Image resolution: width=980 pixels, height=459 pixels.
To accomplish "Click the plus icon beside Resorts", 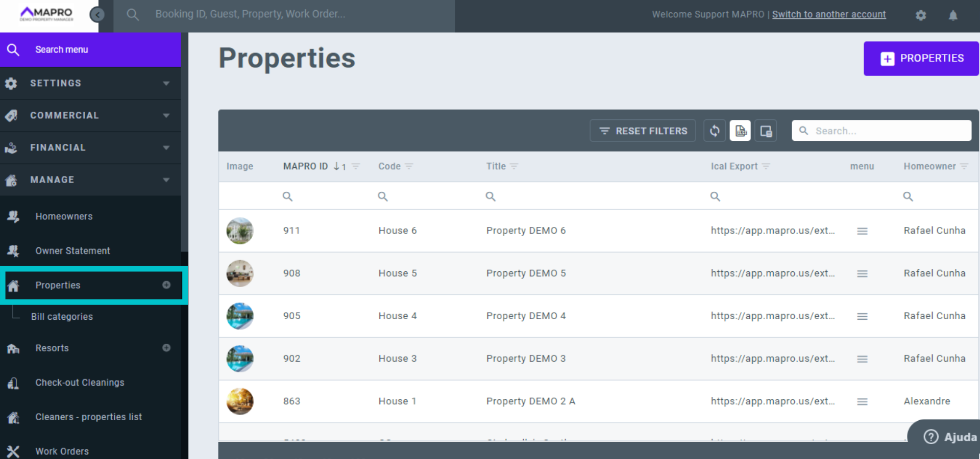I will click(x=166, y=348).
